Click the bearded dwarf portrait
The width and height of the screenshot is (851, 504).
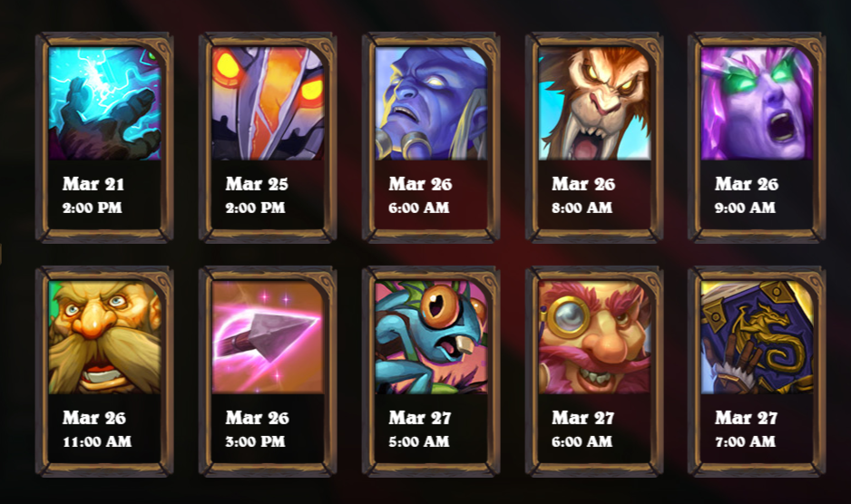[104, 337]
